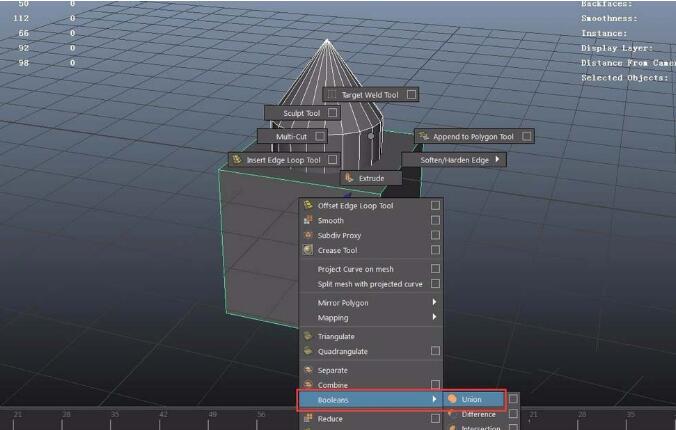Click the Append to Polygon Tool icon
The width and height of the screenshot is (676, 430).
tap(423, 136)
